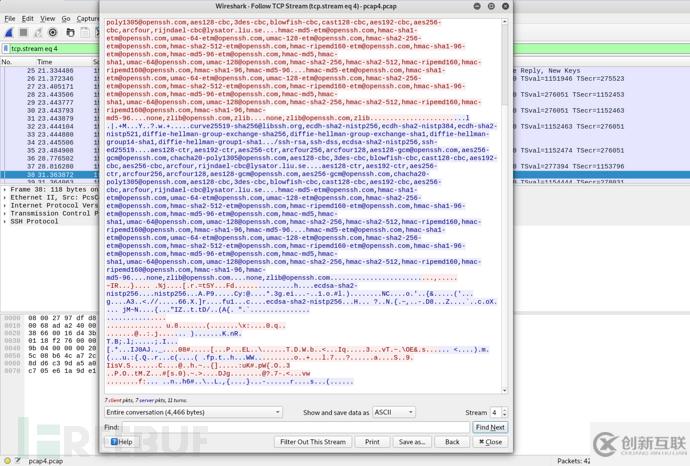Screen dimensions: 690x466
Task: Click the capture file properties status icon
Action: point(20,461)
